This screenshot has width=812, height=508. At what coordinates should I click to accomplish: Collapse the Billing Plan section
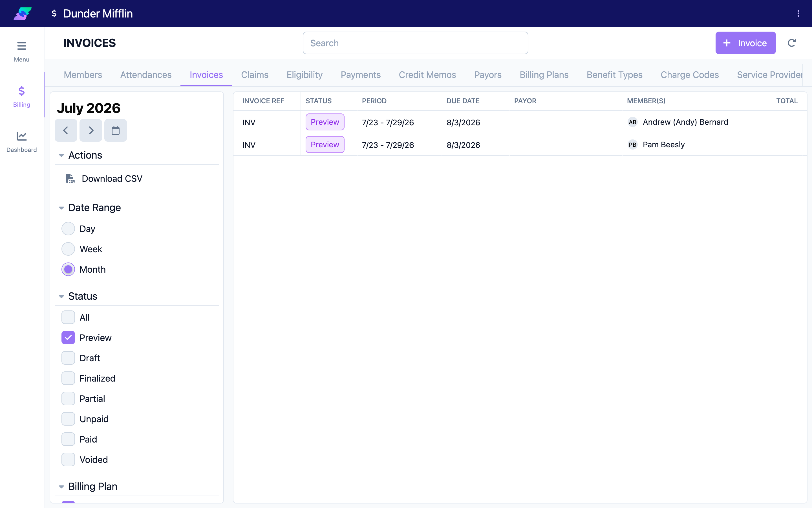[x=61, y=487]
